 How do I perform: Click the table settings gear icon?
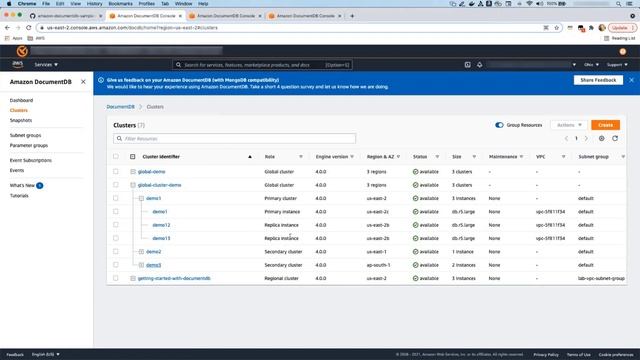tap(602, 138)
